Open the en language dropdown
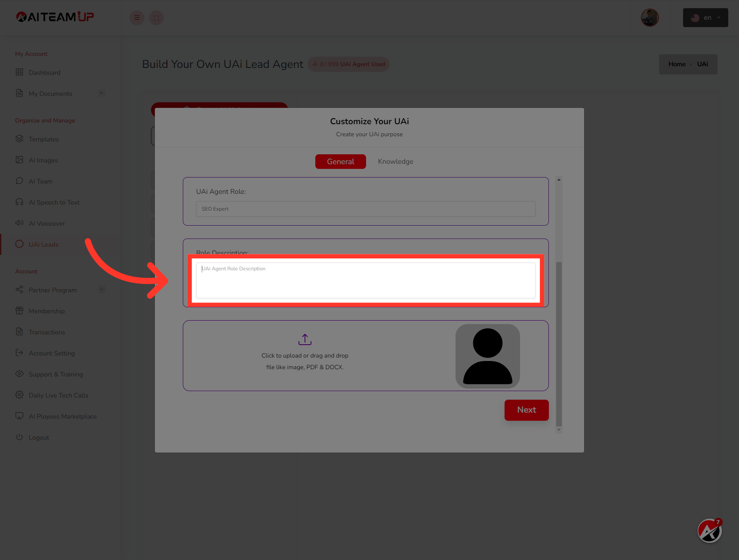This screenshot has width=739, height=560. tap(705, 18)
